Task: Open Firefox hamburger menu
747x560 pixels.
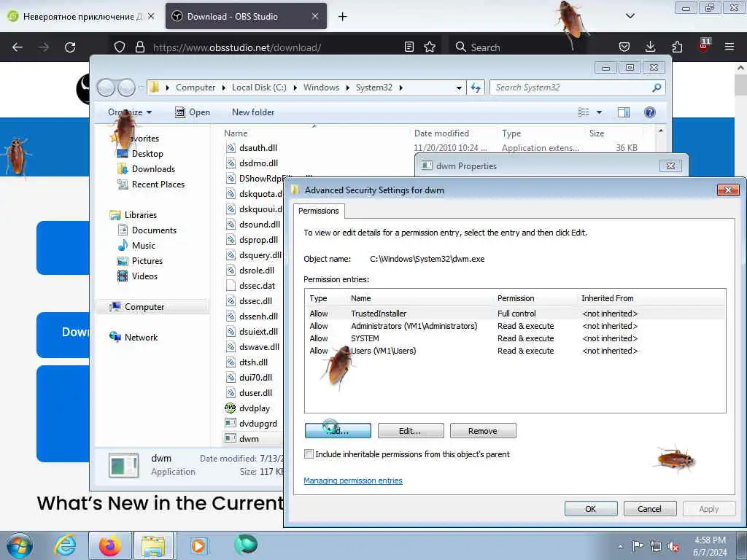Action: [729, 47]
